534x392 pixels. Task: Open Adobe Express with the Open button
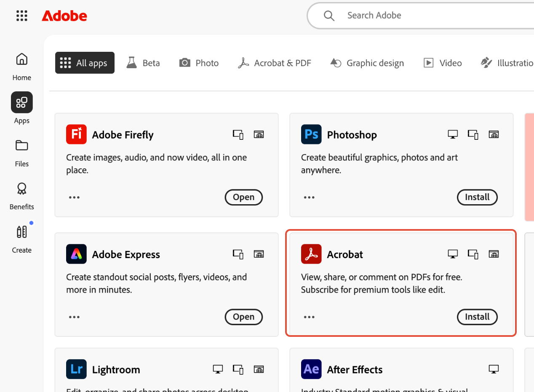(x=244, y=317)
